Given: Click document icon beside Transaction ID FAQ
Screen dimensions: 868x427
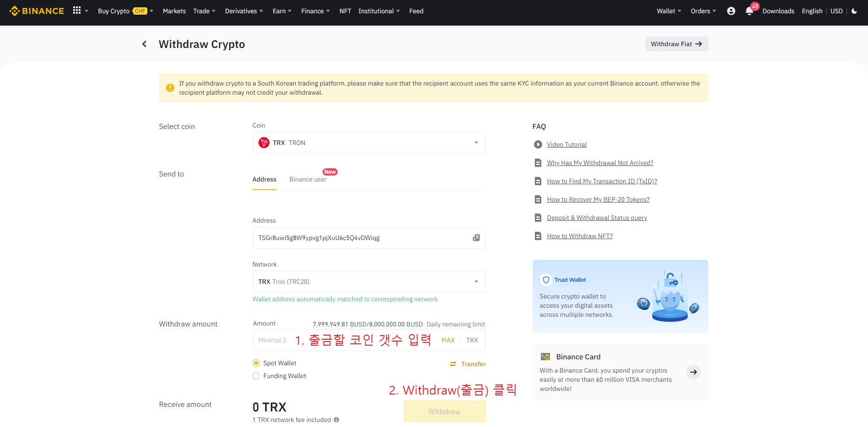Looking at the screenshot, I should click(x=538, y=181).
